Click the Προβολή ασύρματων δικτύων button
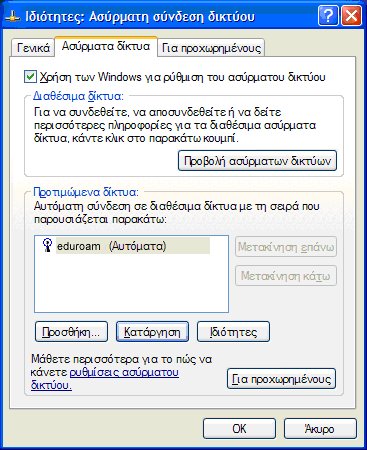Viewport: 367px width, 450px height. click(x=257, y=161)
